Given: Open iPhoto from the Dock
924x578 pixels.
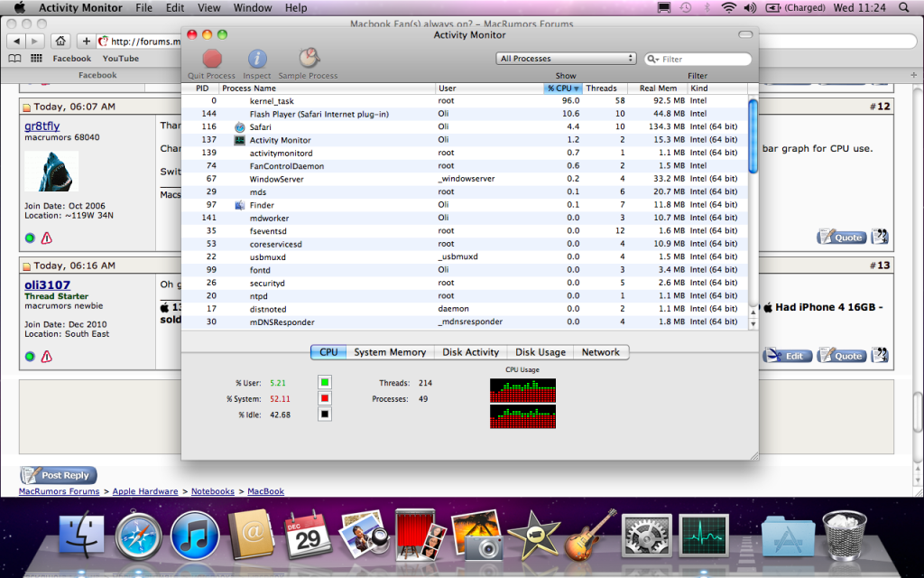Looking at the screenshot, I should [476, 535].
